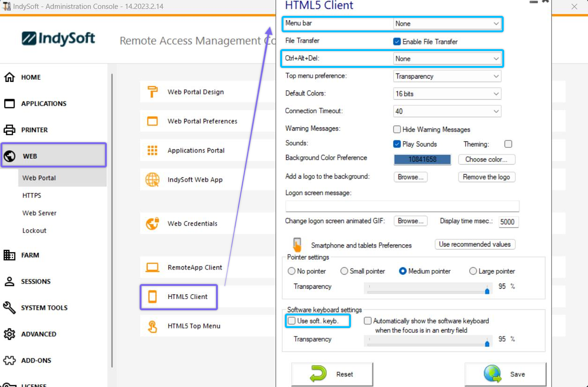Uncheck the Enable File Transfer checkbox
Screen dimensions: 588x387
pyautogui.click(x=397, y=42)
